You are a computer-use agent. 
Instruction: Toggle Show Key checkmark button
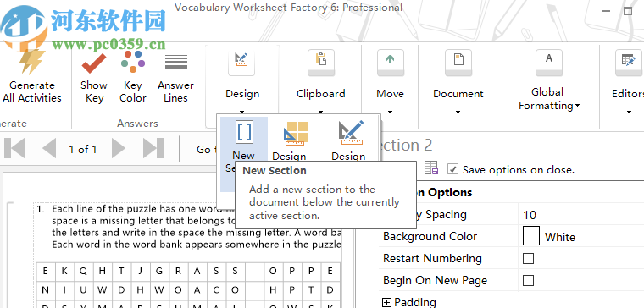pyautogui.click(x=94, y=63)
